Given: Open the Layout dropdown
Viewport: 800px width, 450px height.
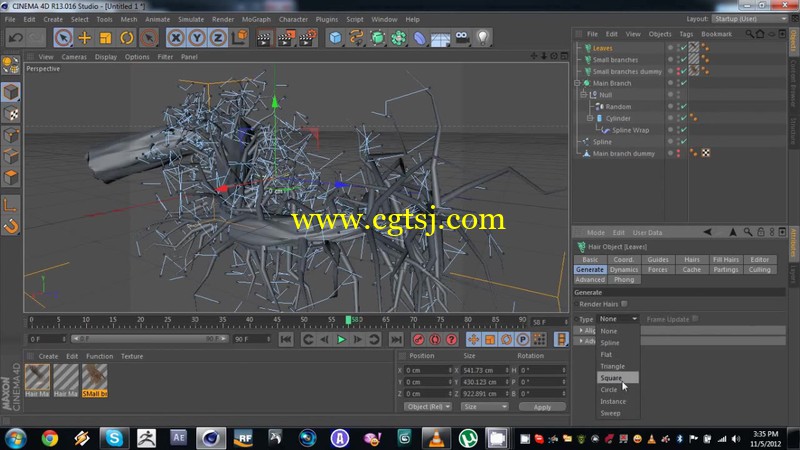Looking at the screenshot, I should (749, 19).
